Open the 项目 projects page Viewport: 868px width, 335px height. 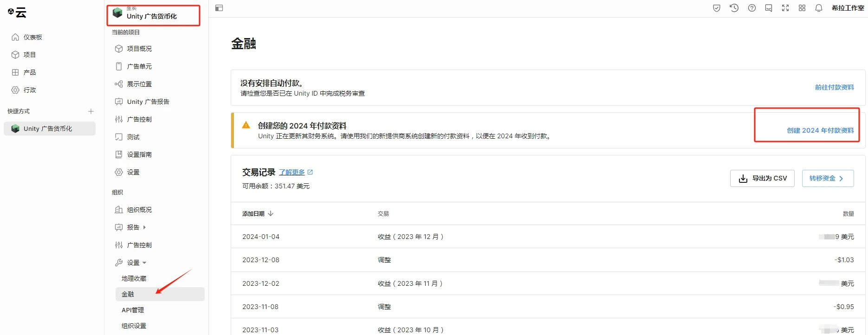(23, 55)
